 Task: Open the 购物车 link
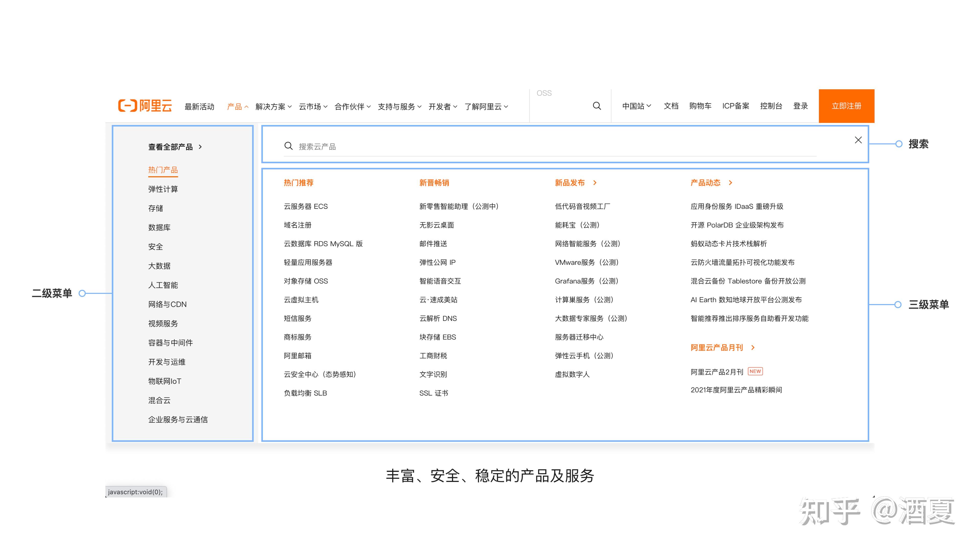coord(700,106)
